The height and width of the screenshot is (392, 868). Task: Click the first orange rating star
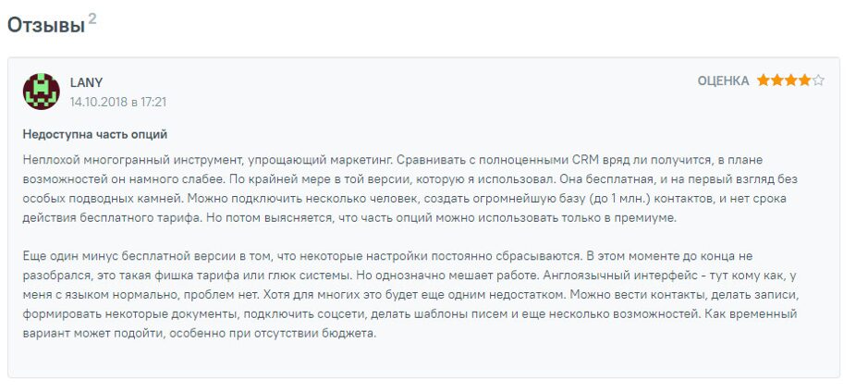coord(764,81)
